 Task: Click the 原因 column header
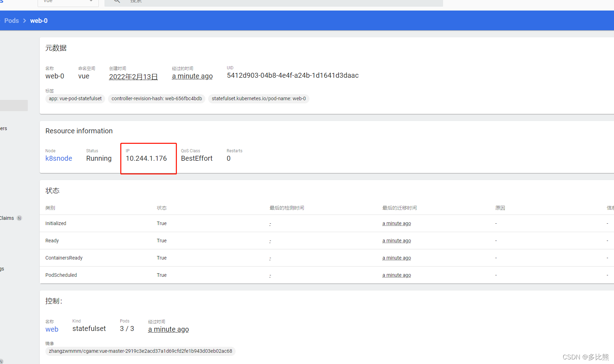[x=500, y=208]
